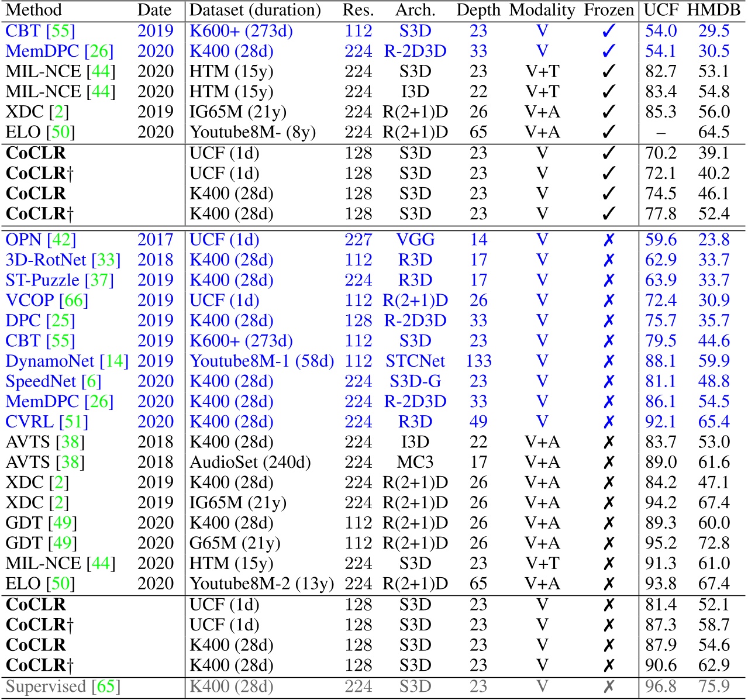Click the gray cross in the Supervised row
The height and width of the screenshot is (700, 748).
click(x=609, y=687)
